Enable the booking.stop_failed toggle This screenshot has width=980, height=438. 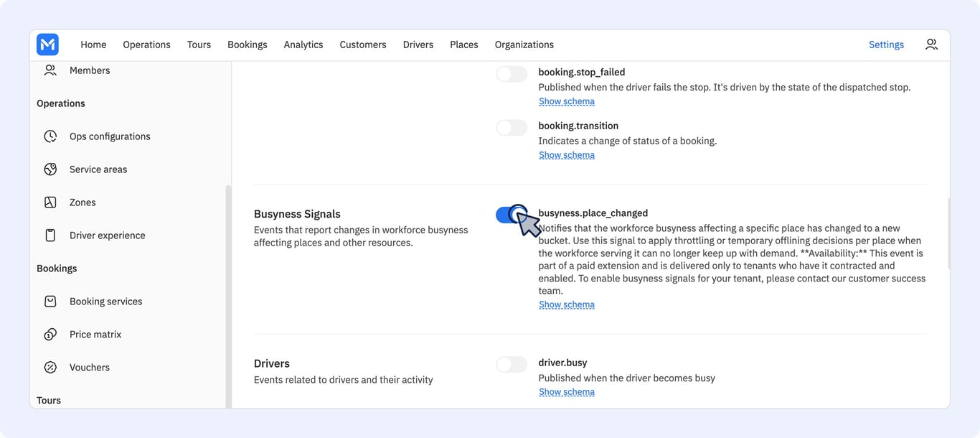point(512,74)
